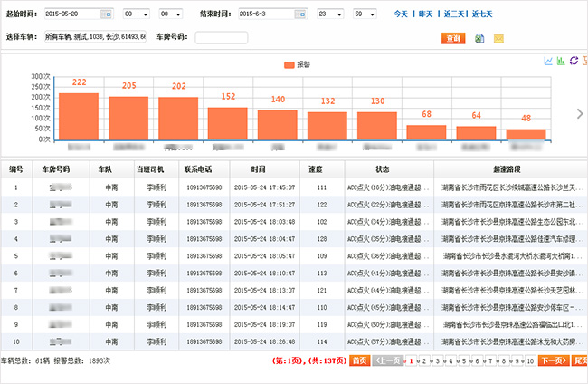
Task: Go to 首页 first page button
Action: [x=360, y=360]
